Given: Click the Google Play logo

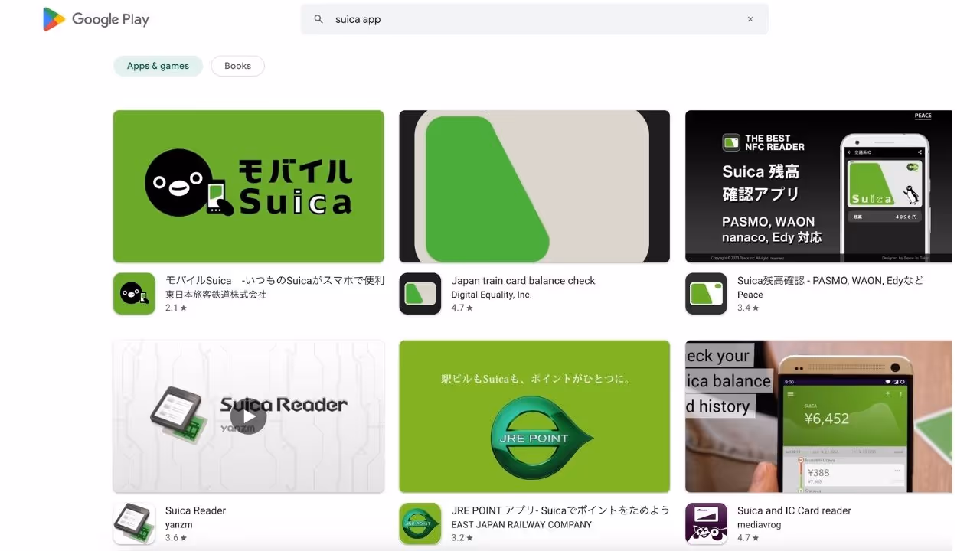Looking at the screenshot, I should [96, 19].
